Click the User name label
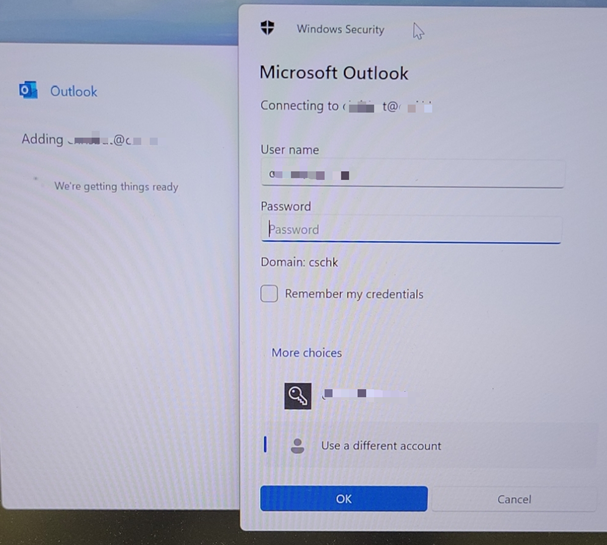The width and height of the screenshot is (607, 545). [x=290, y=150]
